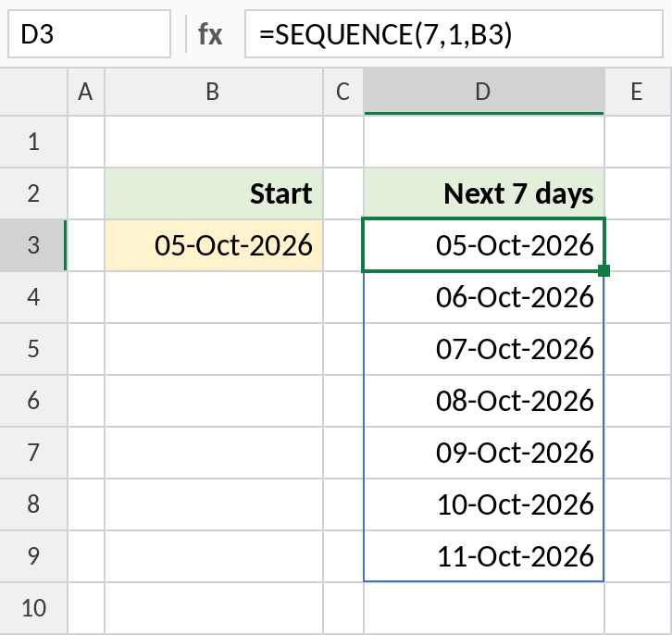
Task: Select column B header
Action: pos(214,92)
